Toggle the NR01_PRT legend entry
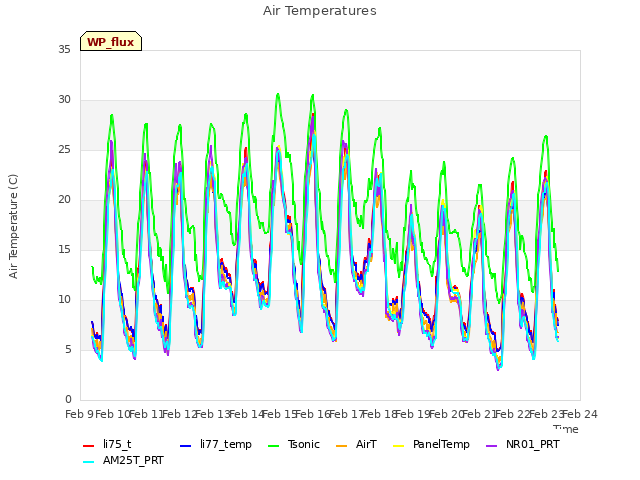The width and height of the screenshot is (640, 480). 522,444
